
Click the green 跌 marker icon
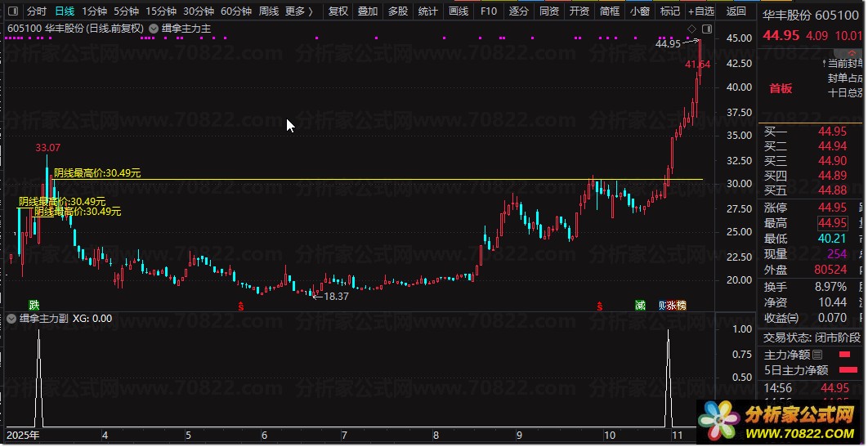point(34,305)
